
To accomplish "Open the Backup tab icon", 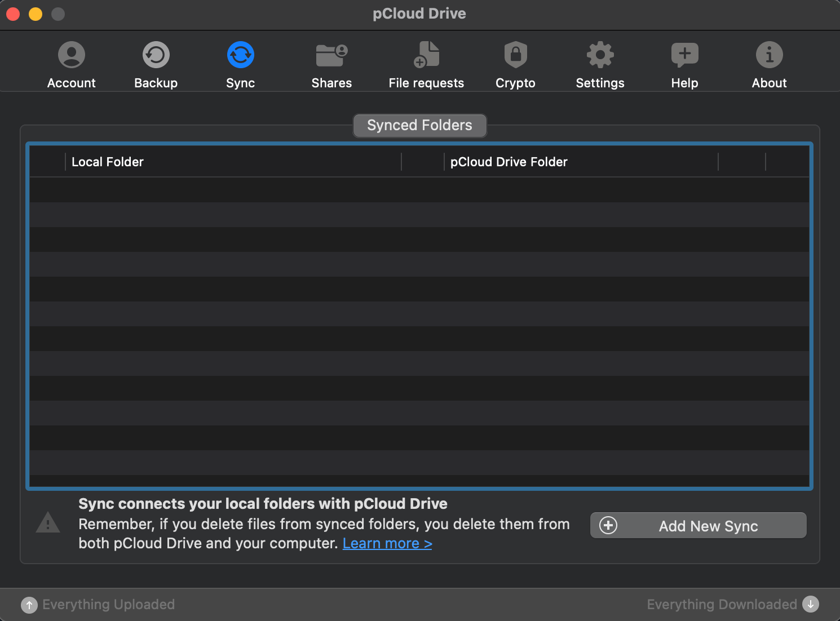I will 156,55.
